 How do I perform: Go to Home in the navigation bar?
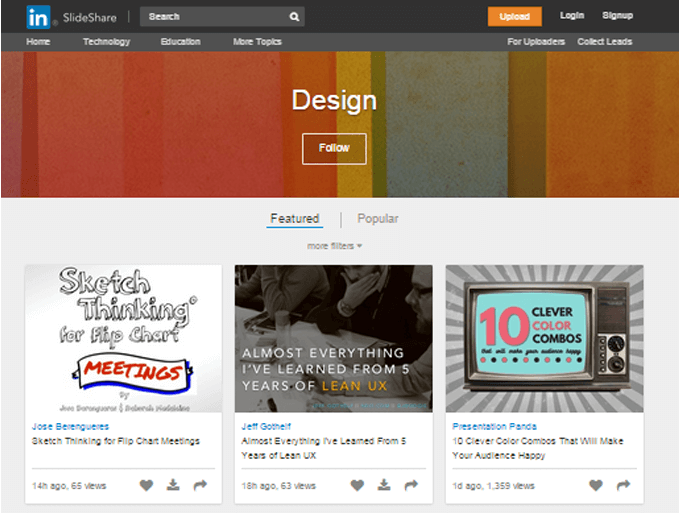pyautogui.click(x=38, y=42)
